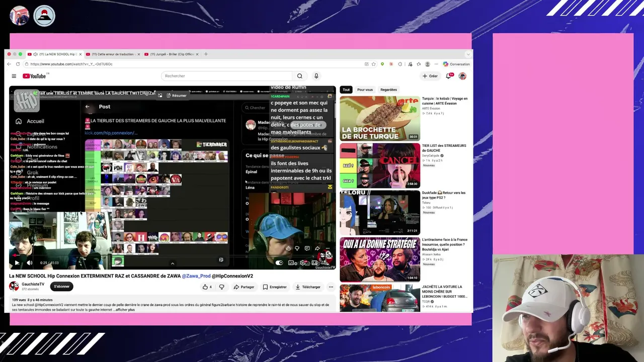Close the 'La NEW SCHOOL Hip' tab
644x362 pixels.
click(80, 54)
